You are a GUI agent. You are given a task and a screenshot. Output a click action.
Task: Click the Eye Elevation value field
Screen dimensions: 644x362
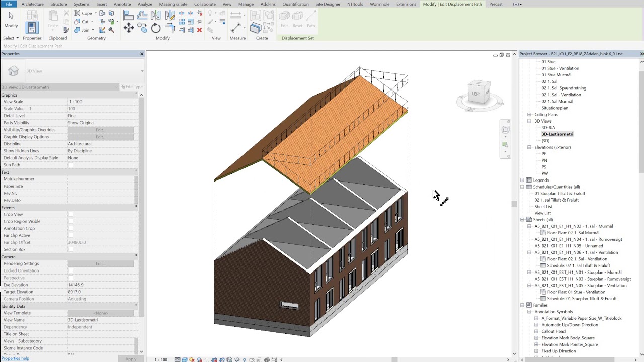101,285
